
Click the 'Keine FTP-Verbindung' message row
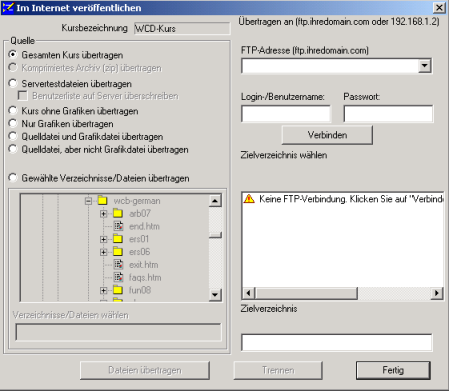pos(343,199)
